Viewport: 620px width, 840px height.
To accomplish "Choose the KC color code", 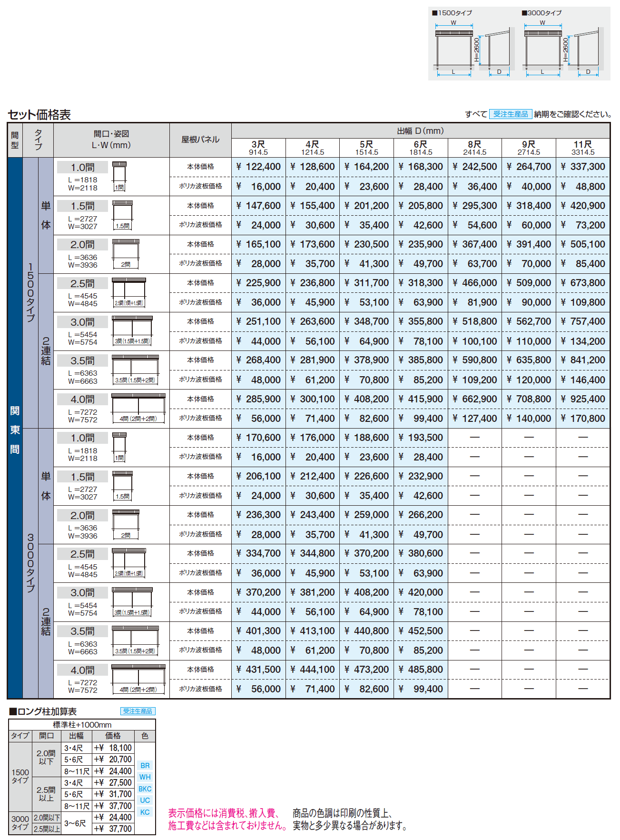I will (x=145, y=812).
